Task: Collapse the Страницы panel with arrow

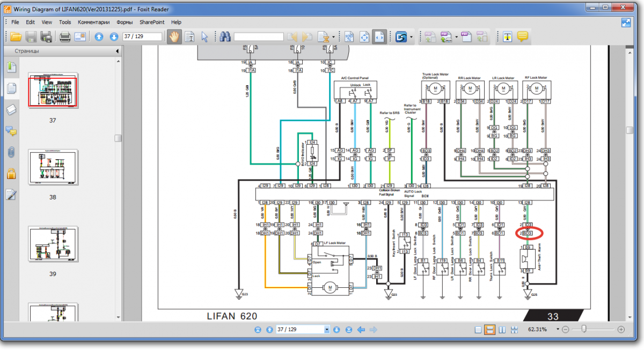Action: pos(117,51)
